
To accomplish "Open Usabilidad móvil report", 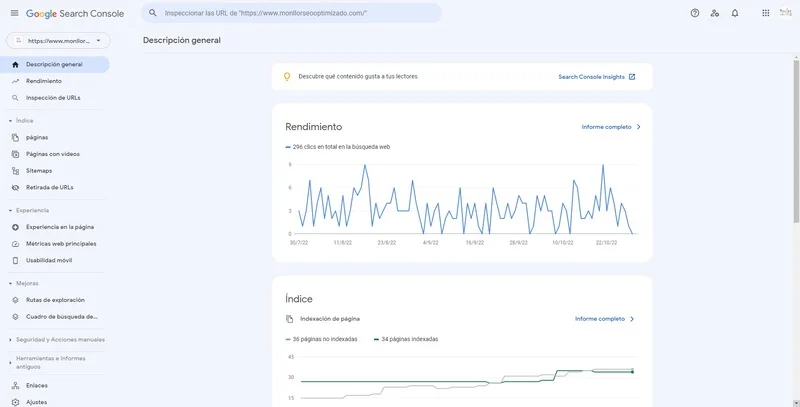I will [x=49, y=260].
